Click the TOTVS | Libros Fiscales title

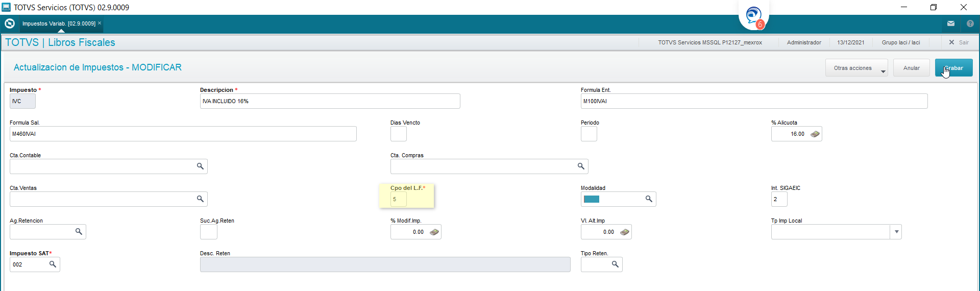[60, 42]
